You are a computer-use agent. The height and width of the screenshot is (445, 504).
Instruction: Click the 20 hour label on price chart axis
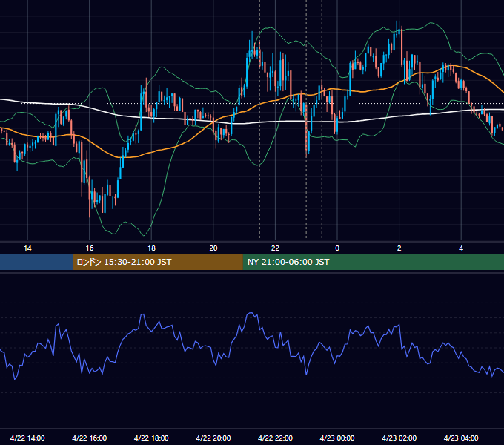click(213, 248)
